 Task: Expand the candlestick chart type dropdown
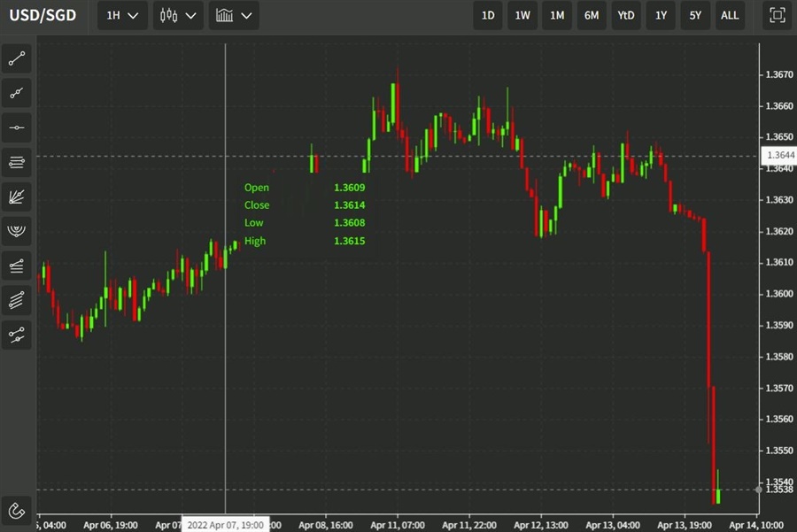coord(178,15)
